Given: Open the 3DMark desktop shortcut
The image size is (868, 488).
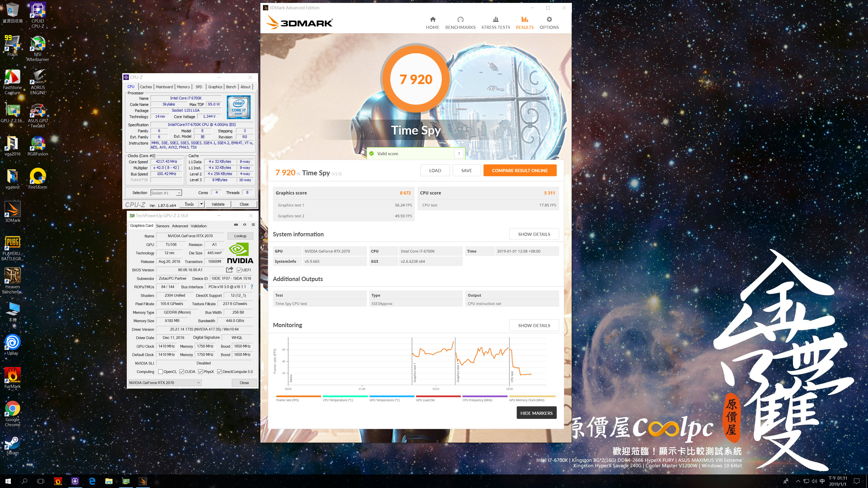Looking at the screenshot, I should pyautogui.click(x=12, y=212).
